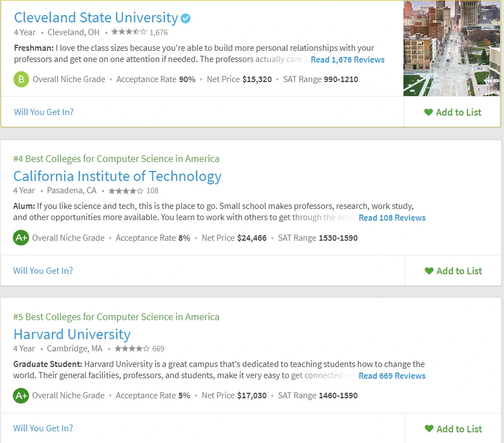Viewport: 504px width, 443px height.
Task: Add California Institute of Technology to list
Action: (453, 271)
